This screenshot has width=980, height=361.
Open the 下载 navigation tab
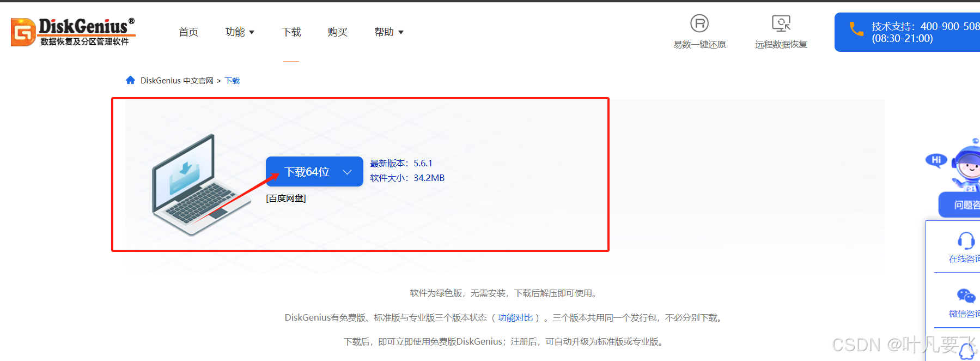(x=291, y=32)
